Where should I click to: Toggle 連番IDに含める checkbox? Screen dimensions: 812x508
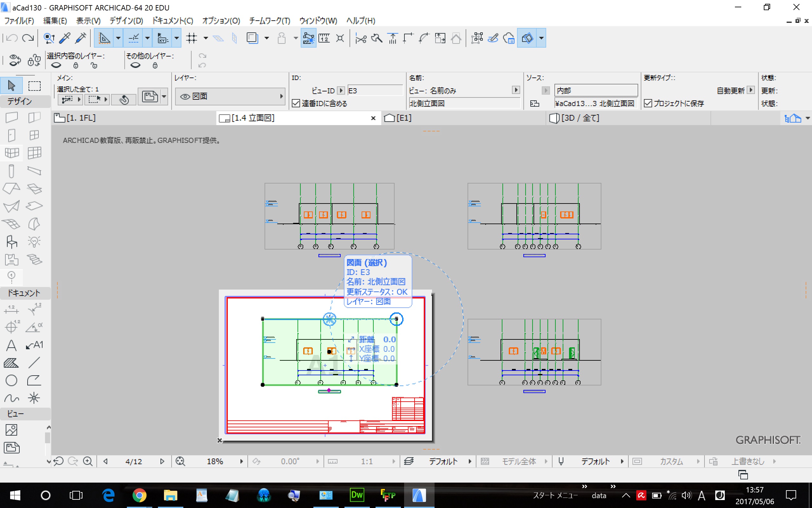(296, 104)
